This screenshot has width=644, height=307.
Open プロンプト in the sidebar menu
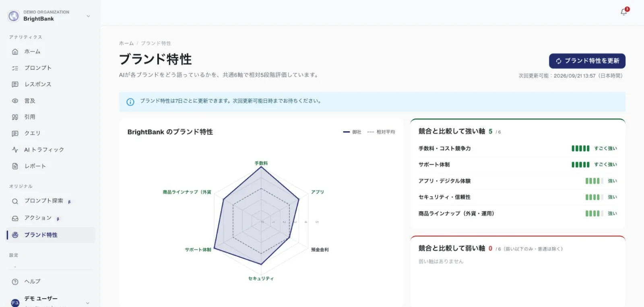tap(51, 68)
